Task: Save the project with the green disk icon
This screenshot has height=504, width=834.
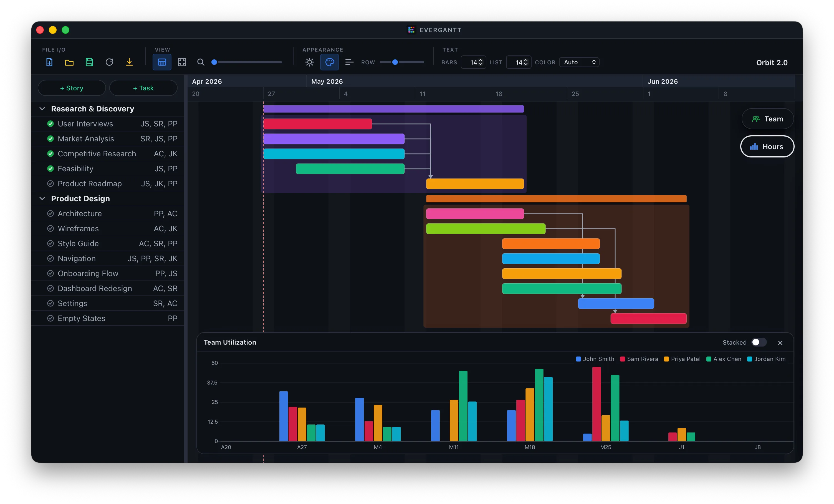Action: [89, 62]
